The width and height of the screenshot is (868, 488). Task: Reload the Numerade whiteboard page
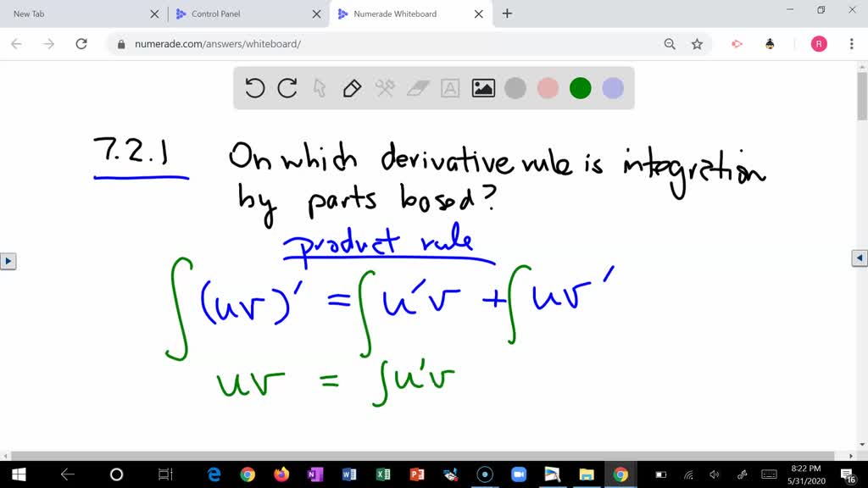[81, 43]
